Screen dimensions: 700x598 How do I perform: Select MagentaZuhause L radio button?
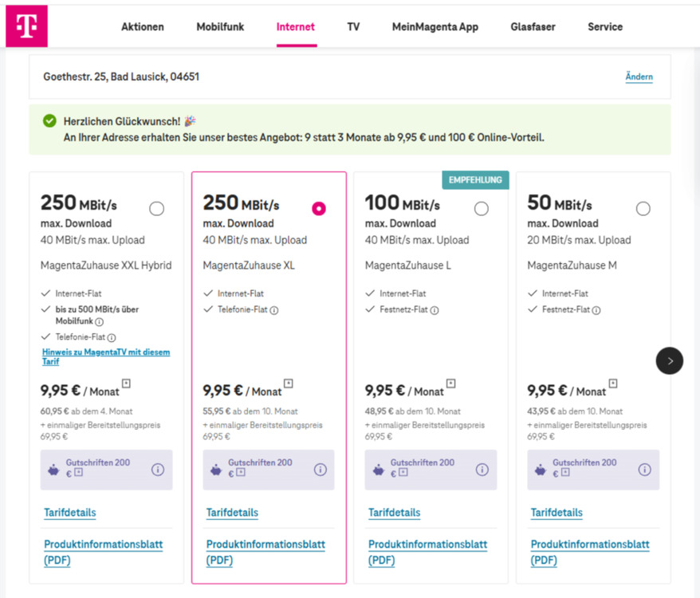[482, 209]
